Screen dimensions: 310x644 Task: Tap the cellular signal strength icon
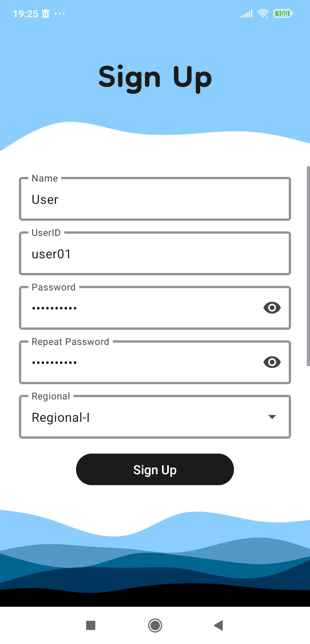247,13
